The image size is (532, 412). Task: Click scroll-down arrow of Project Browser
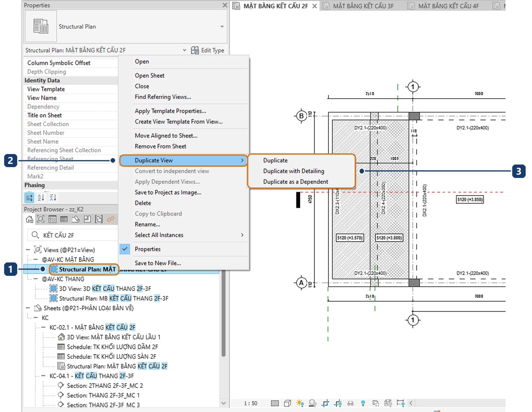224,403
